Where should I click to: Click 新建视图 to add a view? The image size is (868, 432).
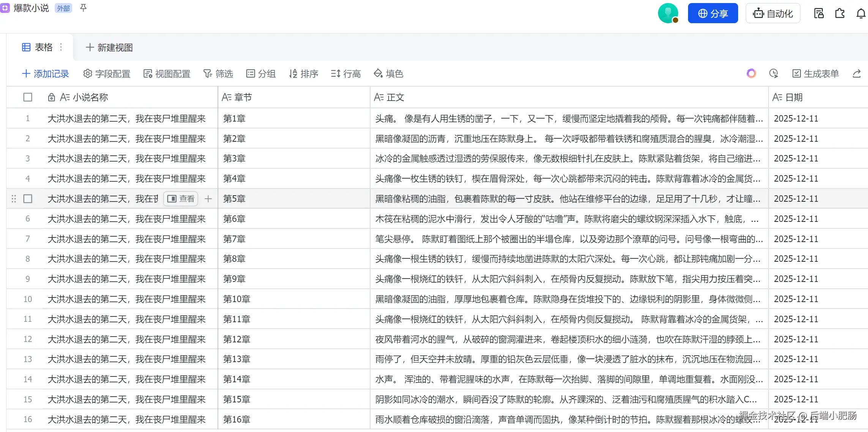[x=109, y=47]
